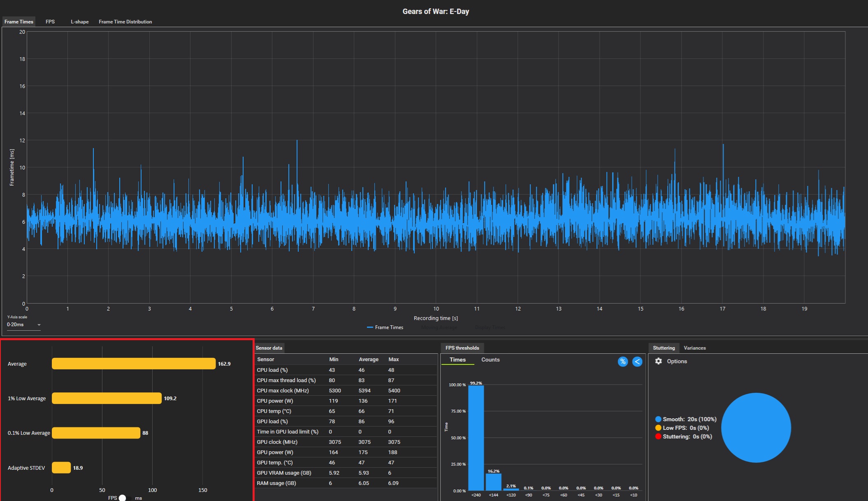Click the Low FPS yellow legend dot
Viewport: 868px width, 501px height.
[658, 428]
